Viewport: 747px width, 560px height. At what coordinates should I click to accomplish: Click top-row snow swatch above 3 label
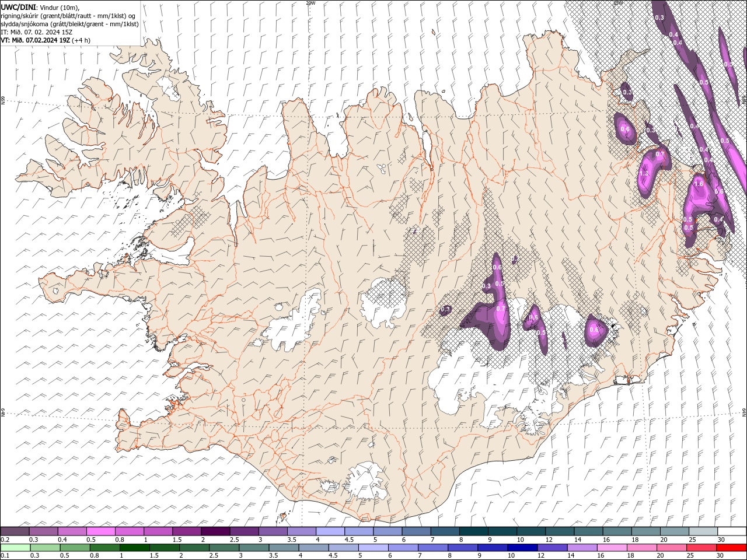tap(273, 531)
